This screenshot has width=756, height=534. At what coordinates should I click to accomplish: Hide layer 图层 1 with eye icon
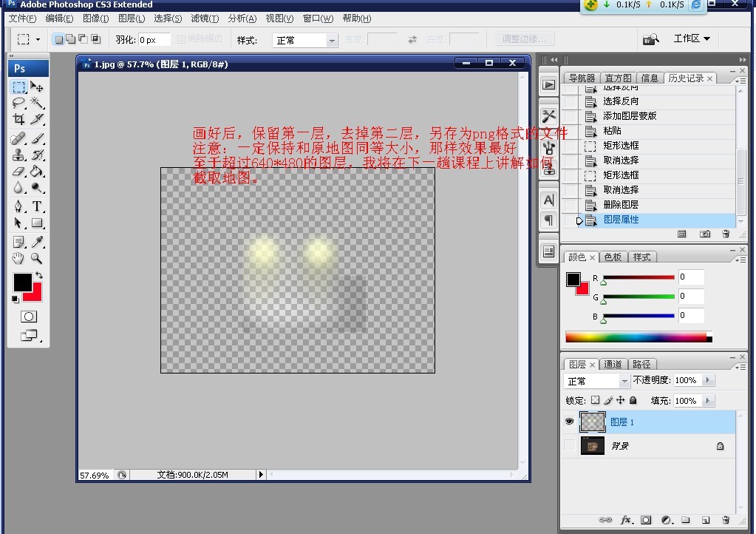(570, 422)
